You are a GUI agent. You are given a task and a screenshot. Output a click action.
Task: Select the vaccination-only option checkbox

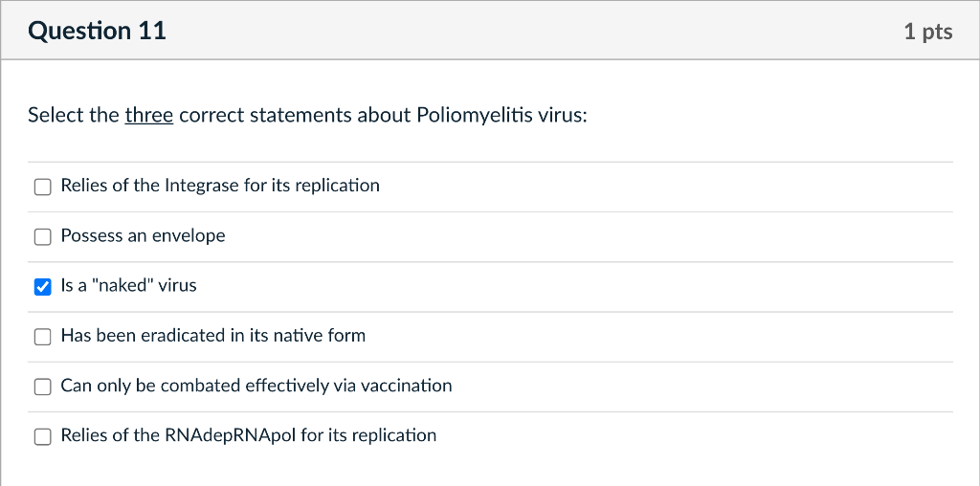click(42, 387)
